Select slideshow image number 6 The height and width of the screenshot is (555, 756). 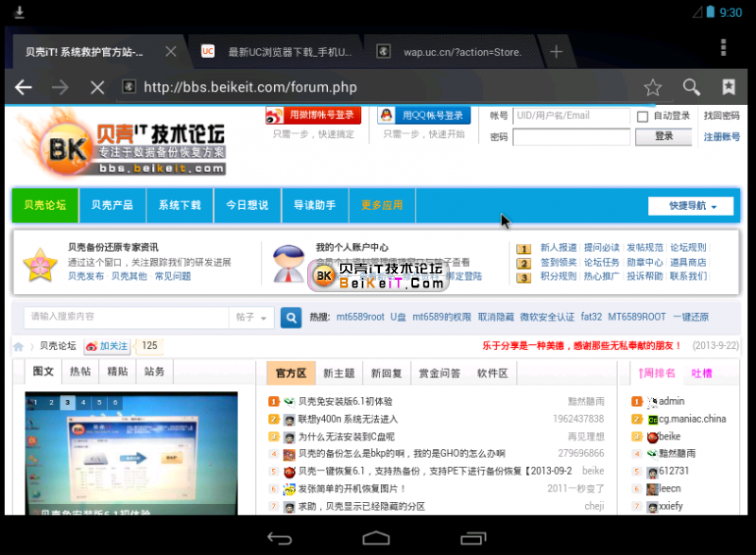(115, 402)
